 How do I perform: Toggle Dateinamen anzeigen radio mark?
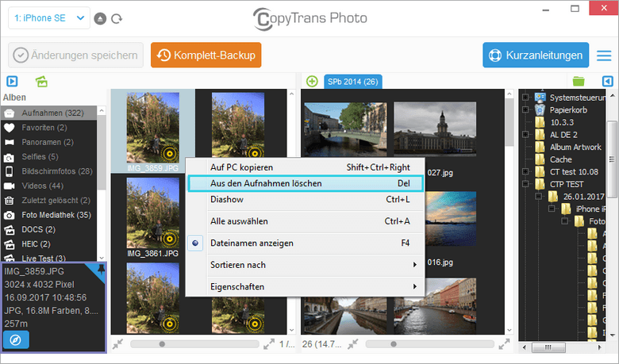(x=195, y=243)
